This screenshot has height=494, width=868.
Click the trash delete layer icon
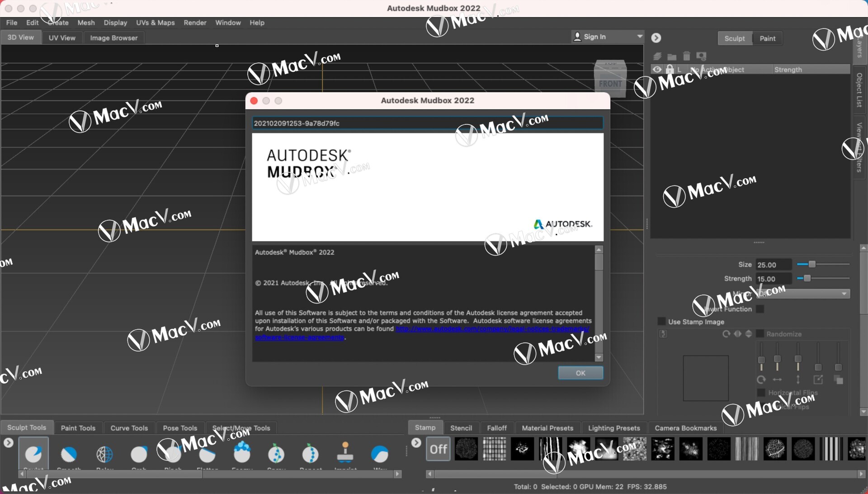click(687, 56)
